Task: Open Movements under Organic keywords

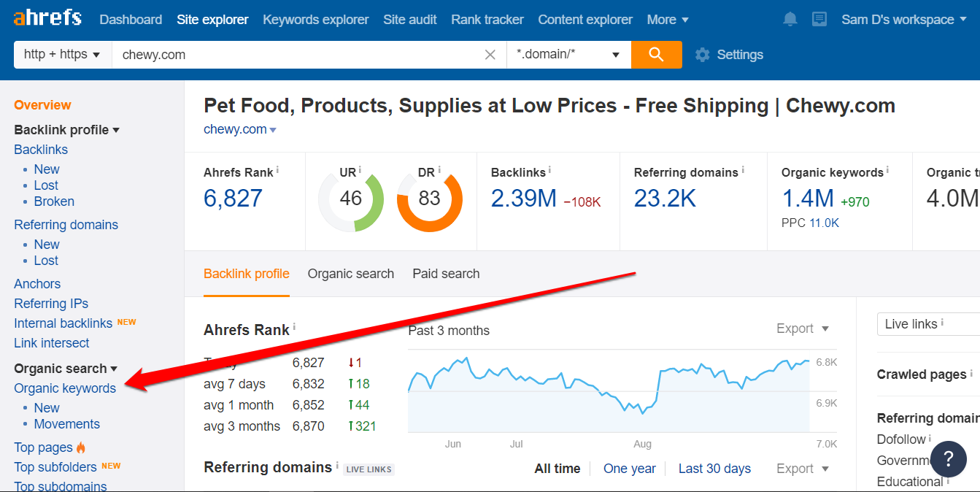Action: (66, 424)
